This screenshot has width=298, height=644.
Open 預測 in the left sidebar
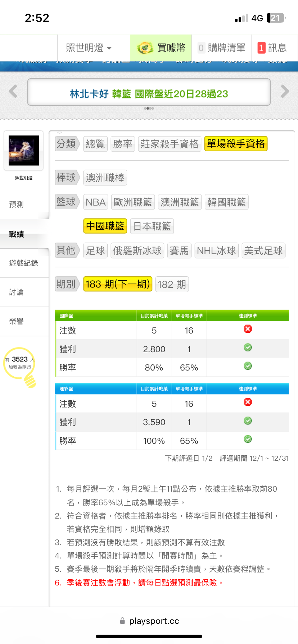tap(17, 204)
